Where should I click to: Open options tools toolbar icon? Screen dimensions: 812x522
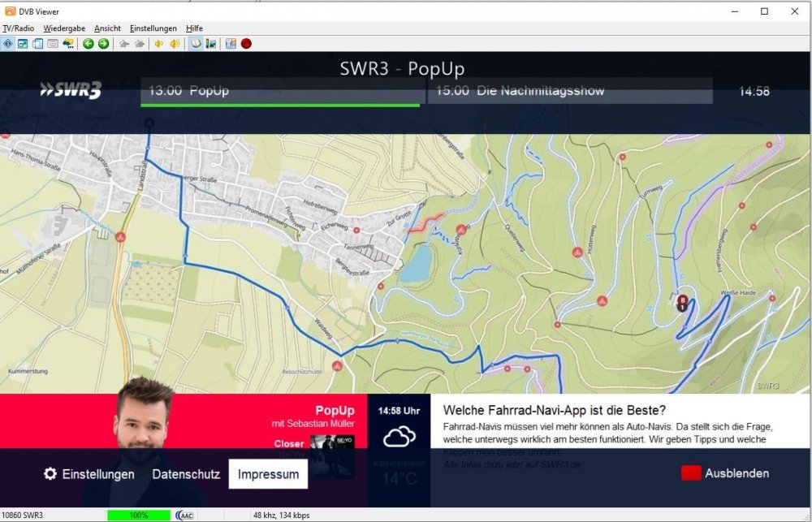coord(231,44)
